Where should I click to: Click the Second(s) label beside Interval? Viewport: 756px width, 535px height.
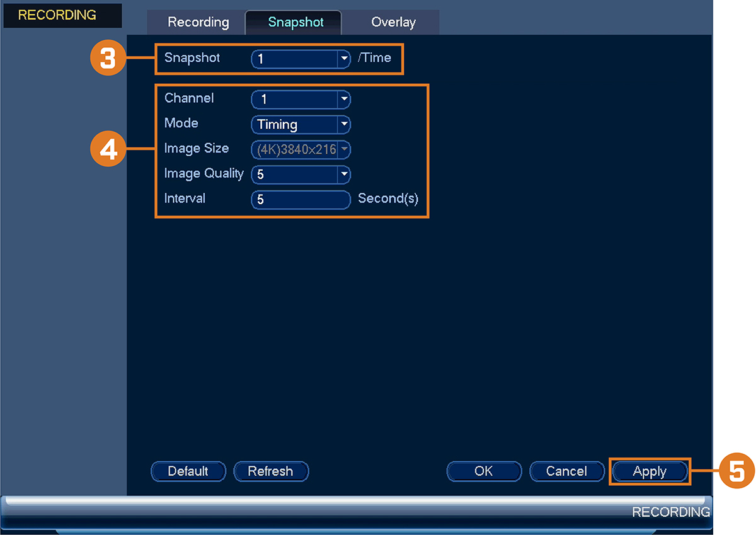(x=388, y=198)
